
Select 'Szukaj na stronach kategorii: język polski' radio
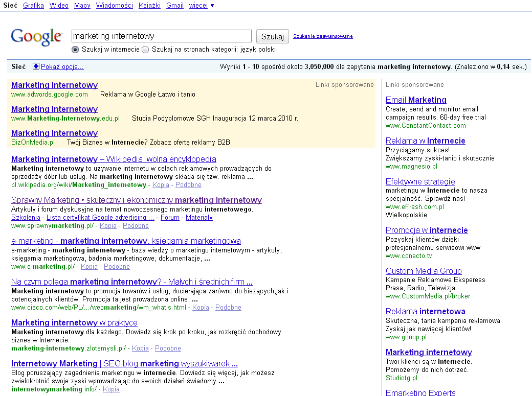click(x=145, y=50)
